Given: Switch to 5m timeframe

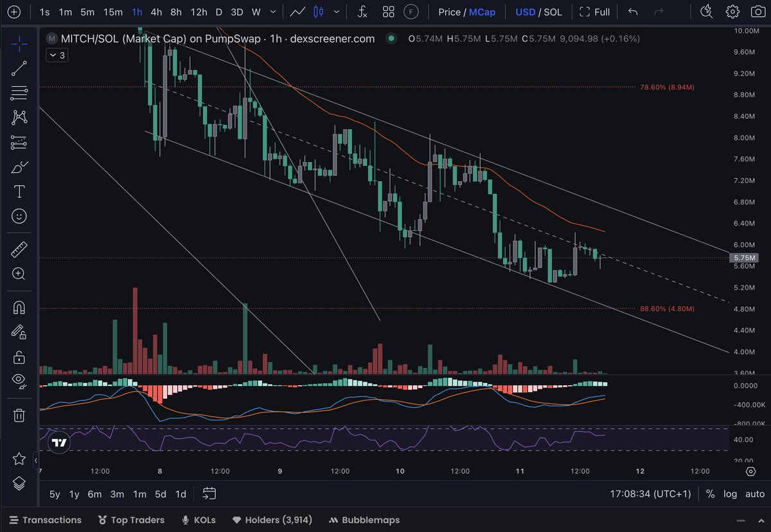Looking at the screenshot, I should pos(87,12).
